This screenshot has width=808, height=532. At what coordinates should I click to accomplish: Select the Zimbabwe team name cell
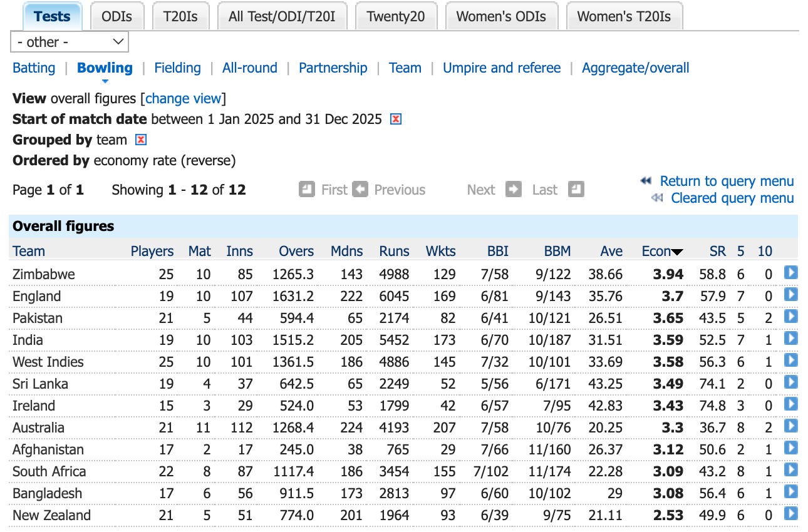coord(44,274)
